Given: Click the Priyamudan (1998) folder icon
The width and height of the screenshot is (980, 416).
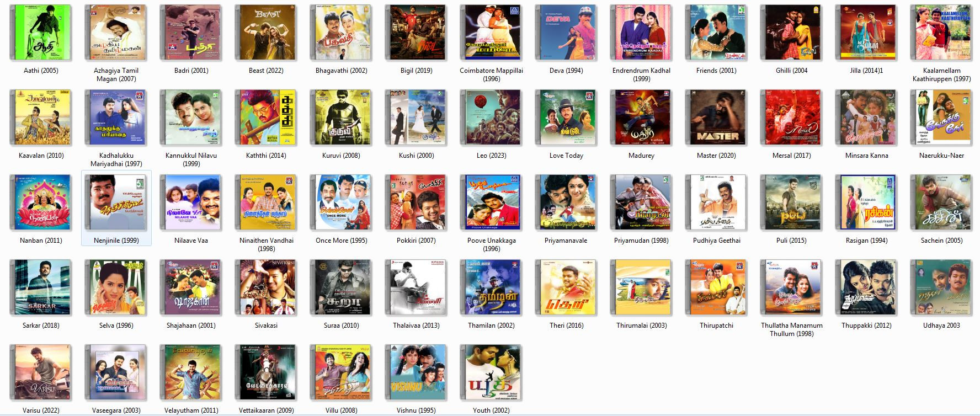Looking at the screenshot, I should (x=641, y=203).
